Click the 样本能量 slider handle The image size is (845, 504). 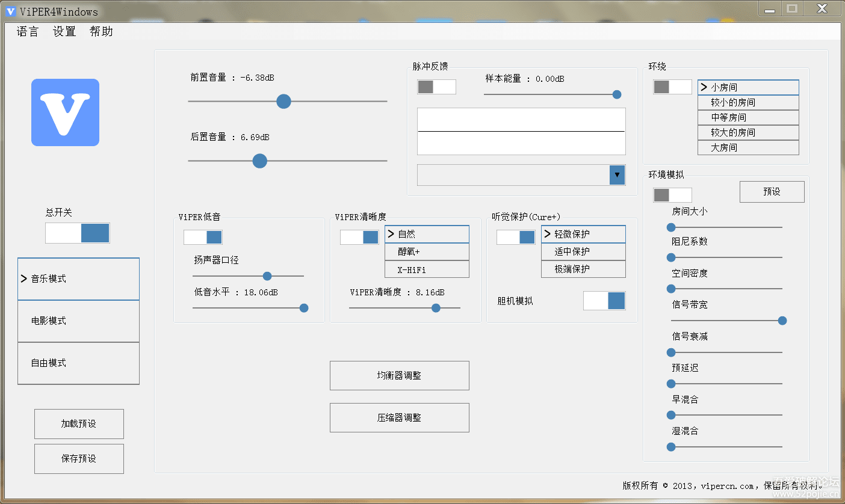click(616, 94)
